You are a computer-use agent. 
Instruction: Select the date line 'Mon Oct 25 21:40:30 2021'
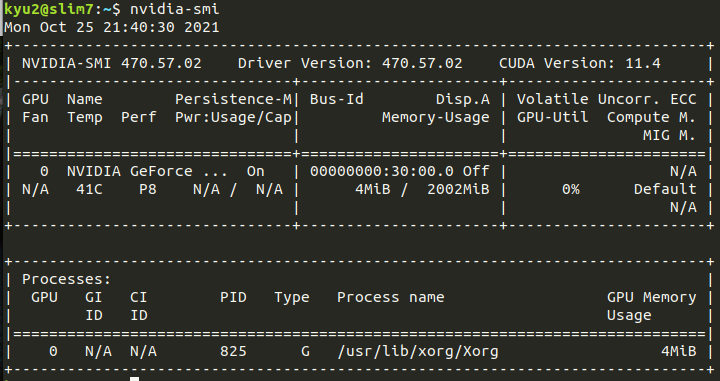click(112, 27)
